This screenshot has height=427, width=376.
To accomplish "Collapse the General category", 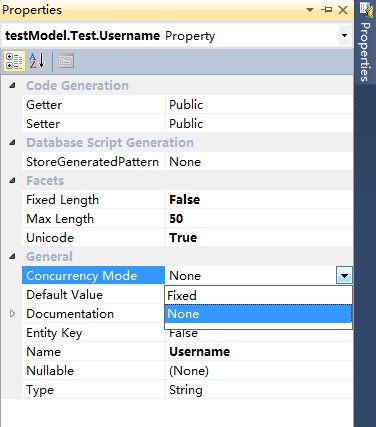I will tap(12, 257).
